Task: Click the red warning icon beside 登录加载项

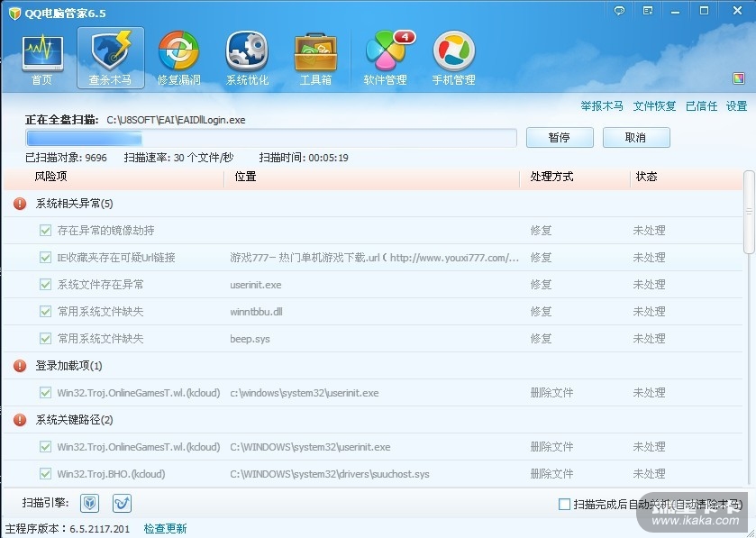Action: [x=20, y=366]
